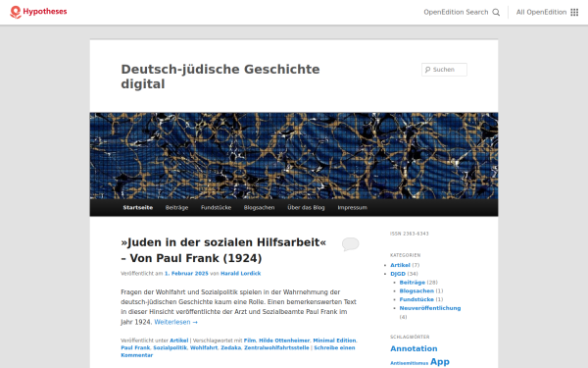Open the post title »Juden in der sozialen Hilfsarbeit«
Viewport: 588px width, 368px height.
click(x=223, y=250)
